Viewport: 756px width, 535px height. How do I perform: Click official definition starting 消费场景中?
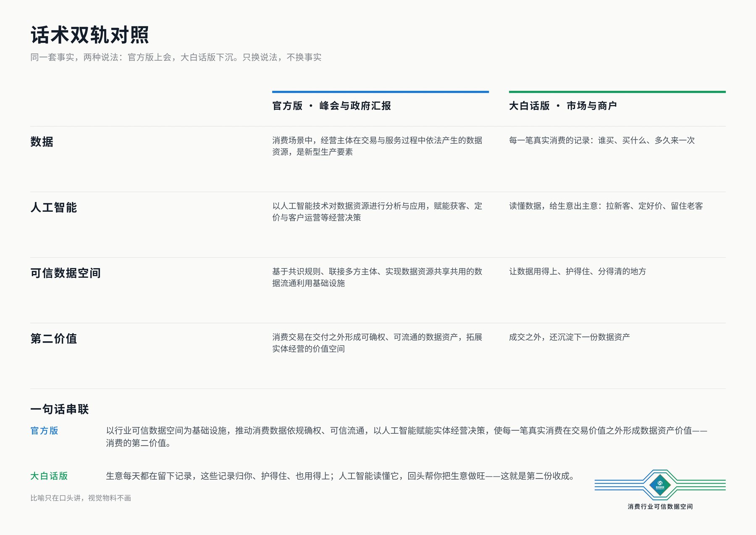377,146
